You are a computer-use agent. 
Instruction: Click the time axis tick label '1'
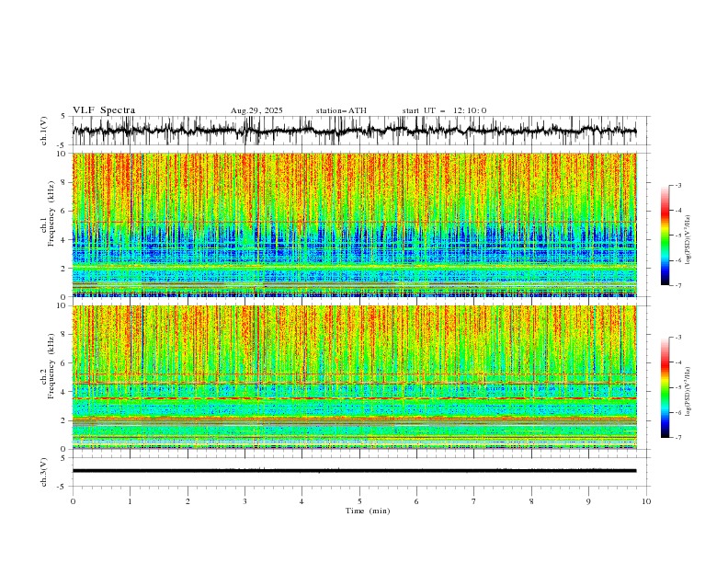130,501
